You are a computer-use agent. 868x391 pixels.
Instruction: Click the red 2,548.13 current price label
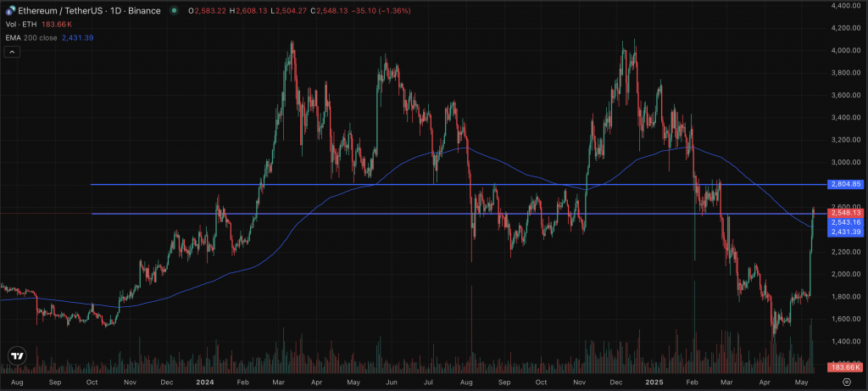coord(845,213)
